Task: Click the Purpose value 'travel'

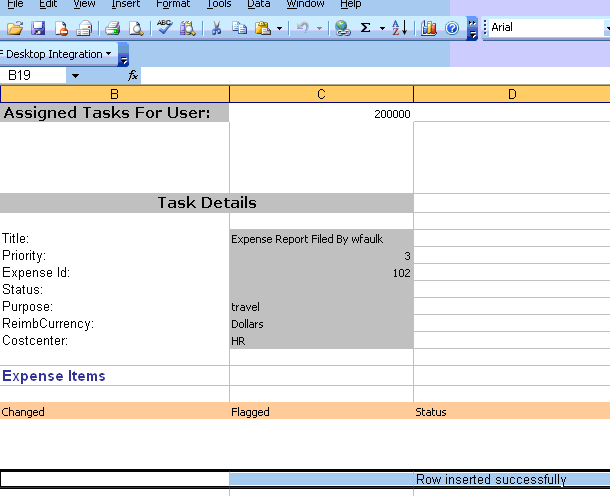Action: coord(321,307)
